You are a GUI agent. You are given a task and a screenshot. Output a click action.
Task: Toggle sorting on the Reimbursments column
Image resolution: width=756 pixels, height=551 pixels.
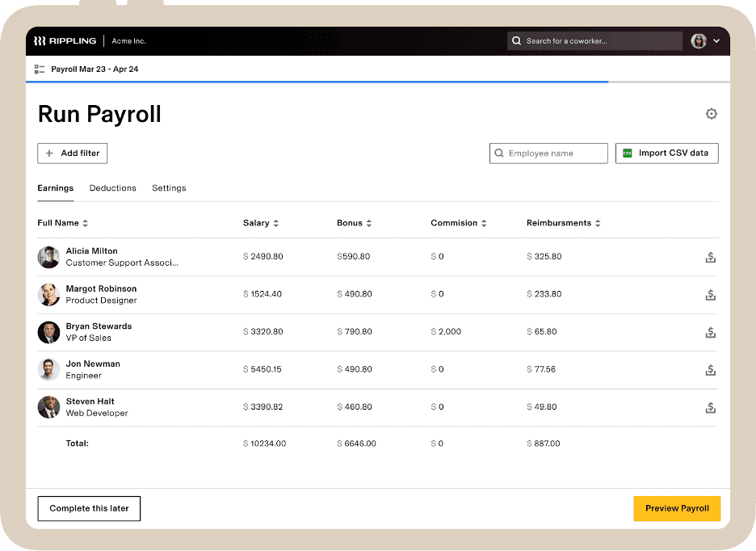point(598,223)
